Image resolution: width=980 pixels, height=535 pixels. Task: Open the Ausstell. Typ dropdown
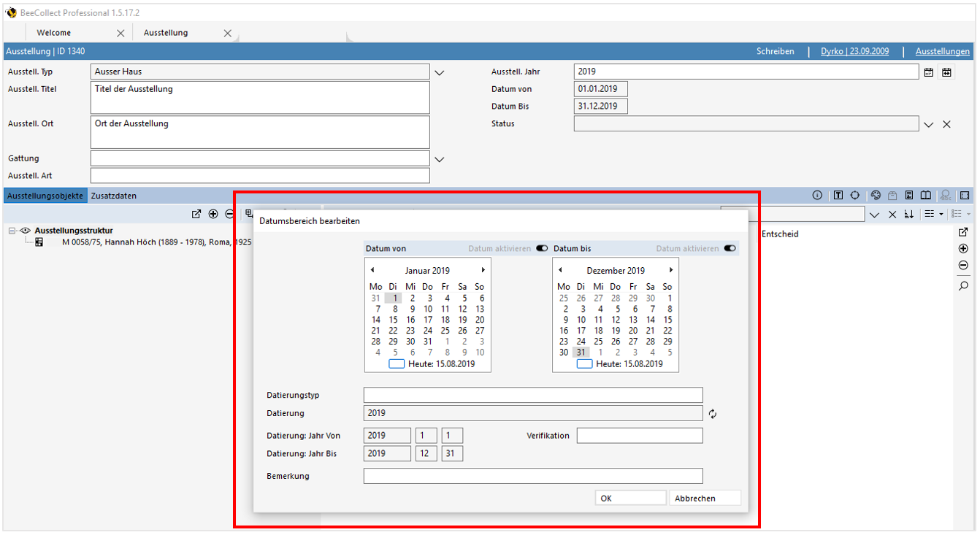coord(439,72)
